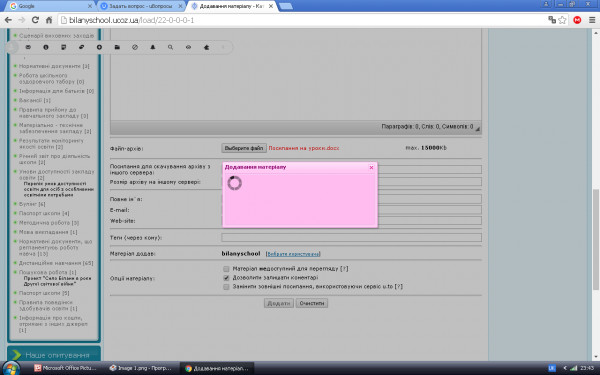600x375 pixels.
Task: Open Вакансії sidebar link
Action: click(34, 100)
